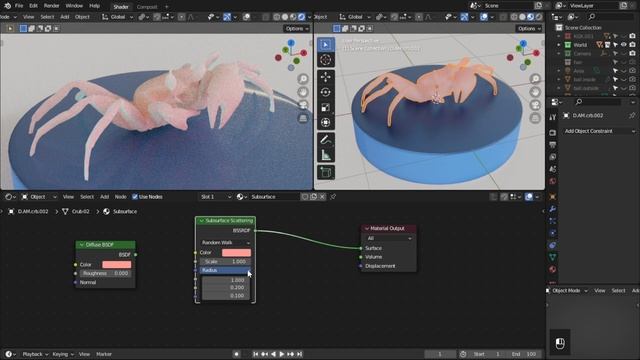Open the Modifiers wrench properties tab
Image resolution: width=640 pixels, height=360 pixels.
(x=552, y=209)
